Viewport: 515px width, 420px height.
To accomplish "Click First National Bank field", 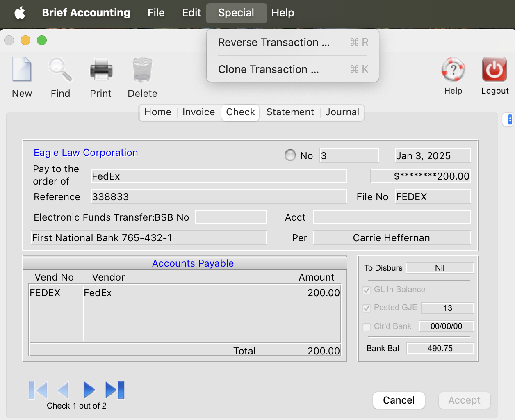I will [149, 237].
